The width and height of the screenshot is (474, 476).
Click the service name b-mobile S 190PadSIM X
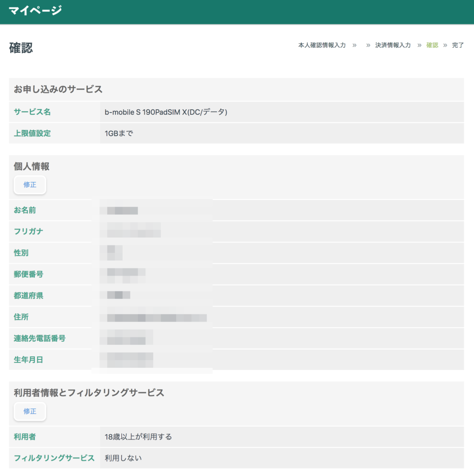point(166,112)
